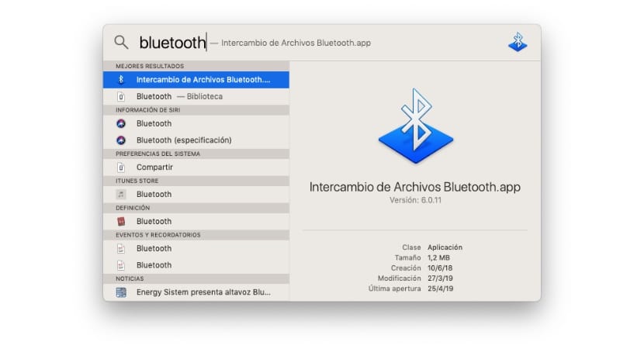Click the magnifying glass search icon

(121, 42)
